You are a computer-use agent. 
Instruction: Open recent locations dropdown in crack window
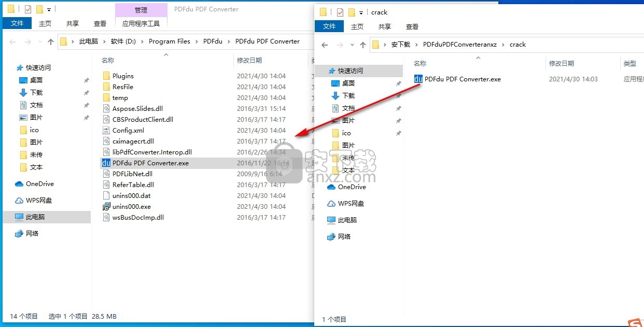click(x=353, y=45)
